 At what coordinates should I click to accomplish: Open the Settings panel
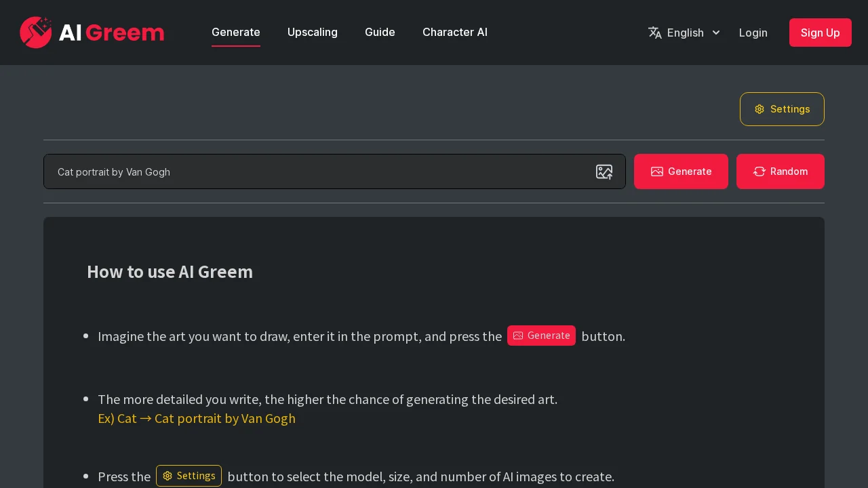[x=782, y=109]
